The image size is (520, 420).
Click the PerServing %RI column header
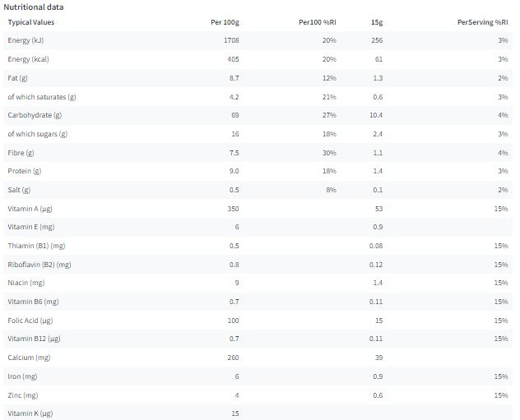[x=482, y=22]
